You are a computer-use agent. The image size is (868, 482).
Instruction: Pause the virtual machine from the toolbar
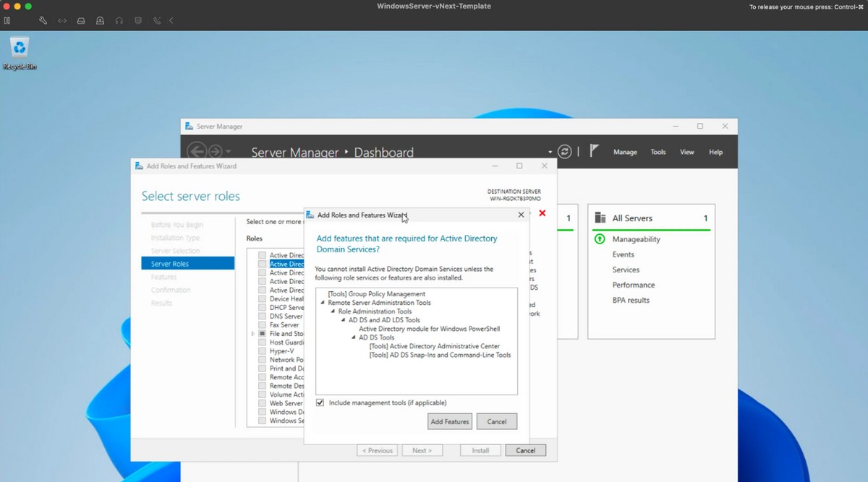pyautogui.click(x=8, y=20)
